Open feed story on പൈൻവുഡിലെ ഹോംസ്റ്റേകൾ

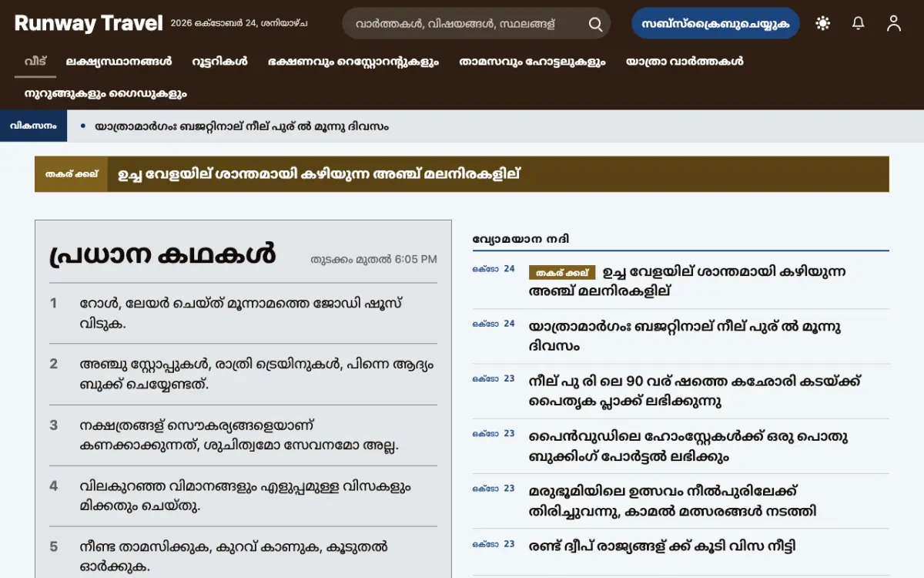(688, 446)
